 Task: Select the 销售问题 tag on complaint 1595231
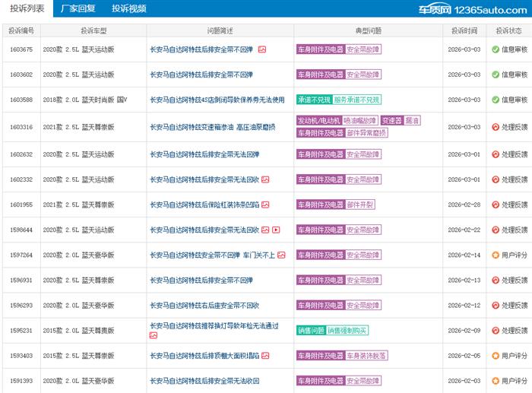tap(310, 330)
